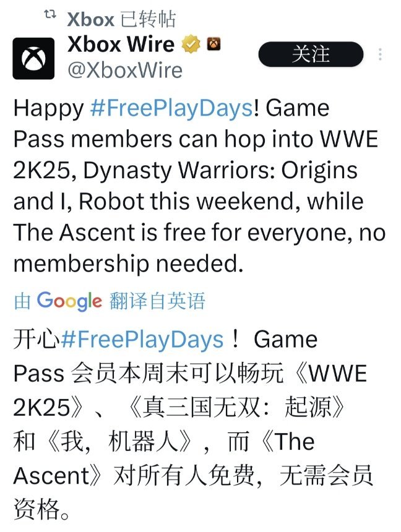Tap the gold verified checkmark badge

coord(191,44)
